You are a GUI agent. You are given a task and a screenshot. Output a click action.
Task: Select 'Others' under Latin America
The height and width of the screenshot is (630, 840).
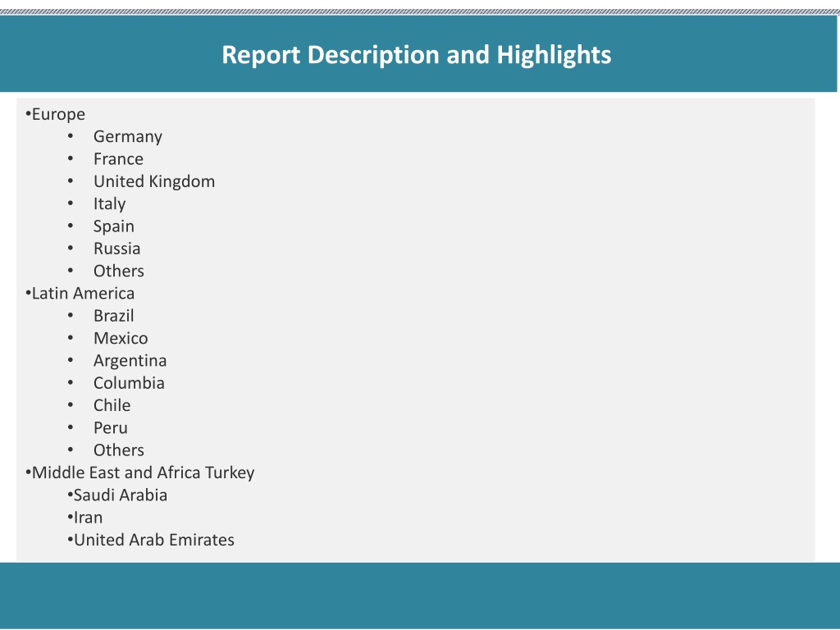[x=118, y=450]
